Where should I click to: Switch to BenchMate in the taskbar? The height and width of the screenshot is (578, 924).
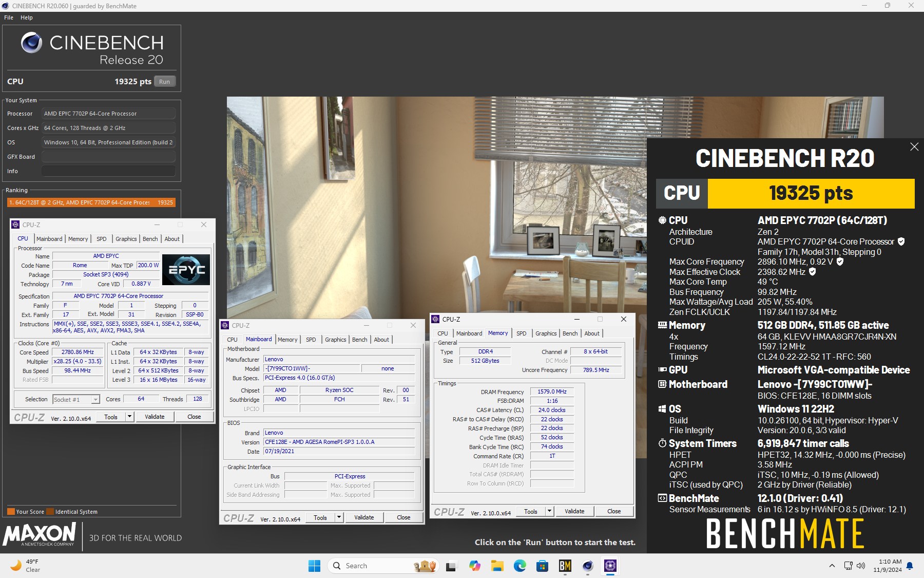point(565,566)
